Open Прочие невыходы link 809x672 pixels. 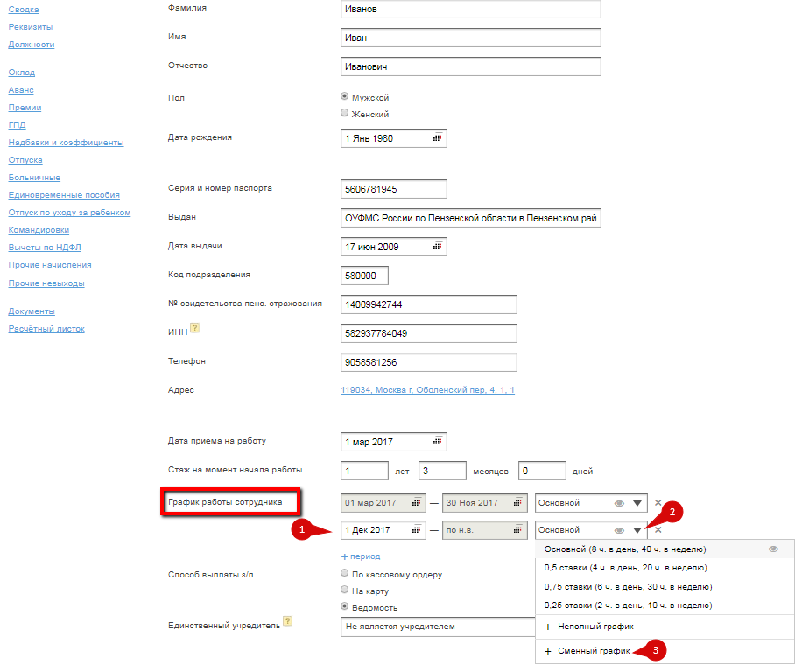click(x=46, y=283)
